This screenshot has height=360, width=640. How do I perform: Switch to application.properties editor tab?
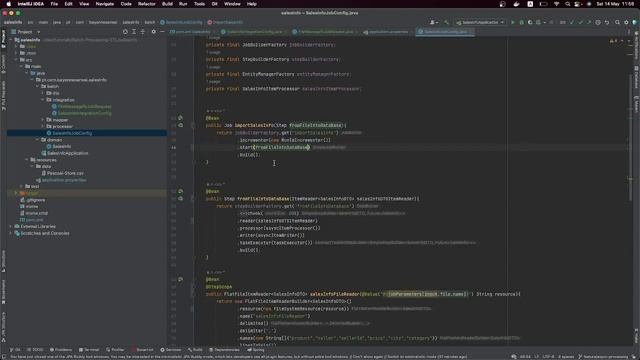386,31
